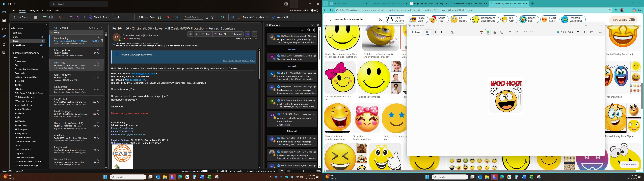This screenshot has width=644, height=181.
Task: Expand the New Email dropdown arrow
Action: click(x=29, y=17)
